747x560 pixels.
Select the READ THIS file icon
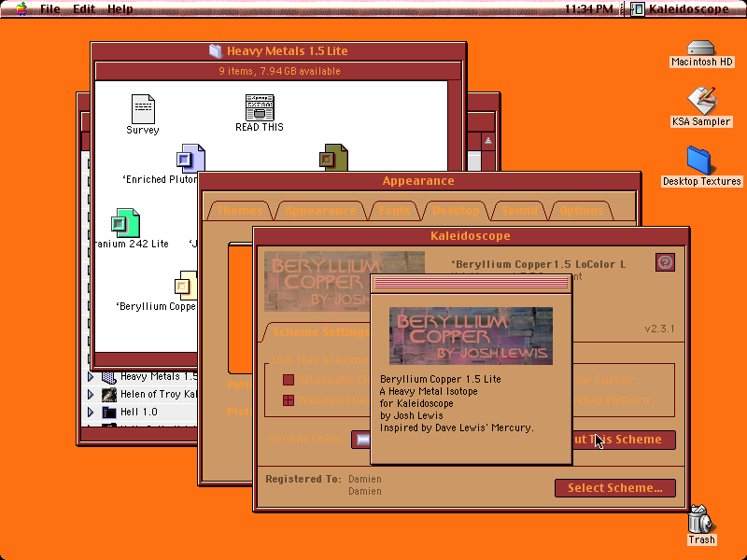(260, 107)
